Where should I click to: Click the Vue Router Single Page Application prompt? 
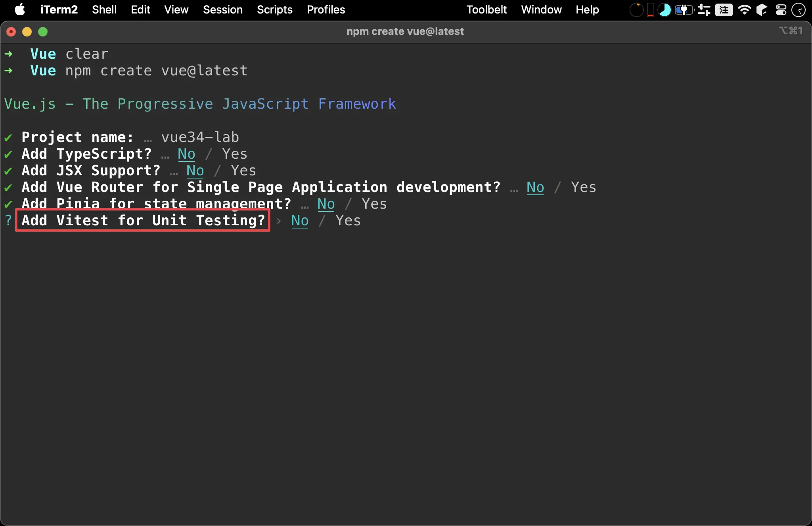click(261, 187)
